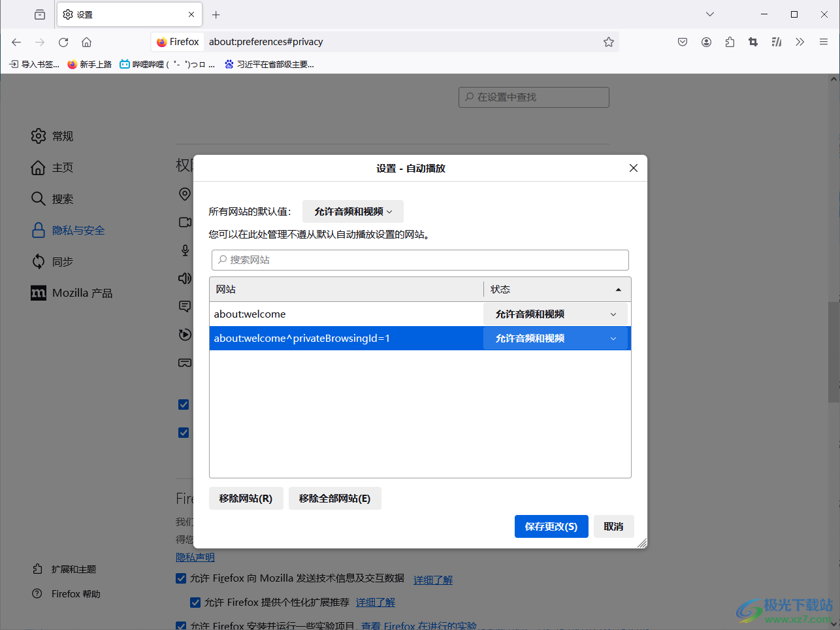Viewport: 840px width, 630px height.
Task: Select about:welcome^privateBrowsingId=1 row
Action: [346, 339]
